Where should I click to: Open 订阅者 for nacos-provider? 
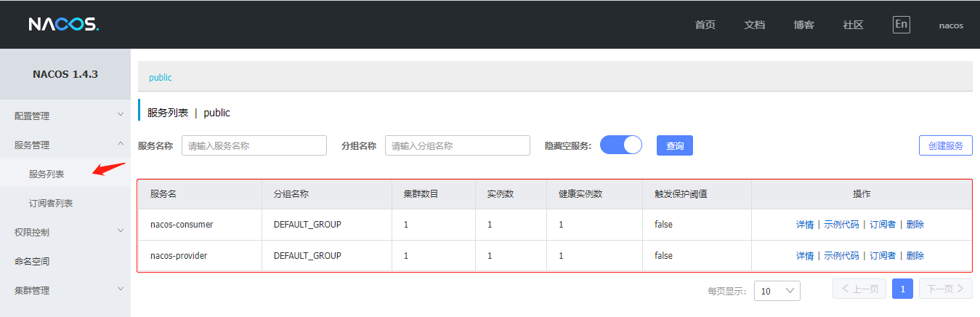pos(883,256)
